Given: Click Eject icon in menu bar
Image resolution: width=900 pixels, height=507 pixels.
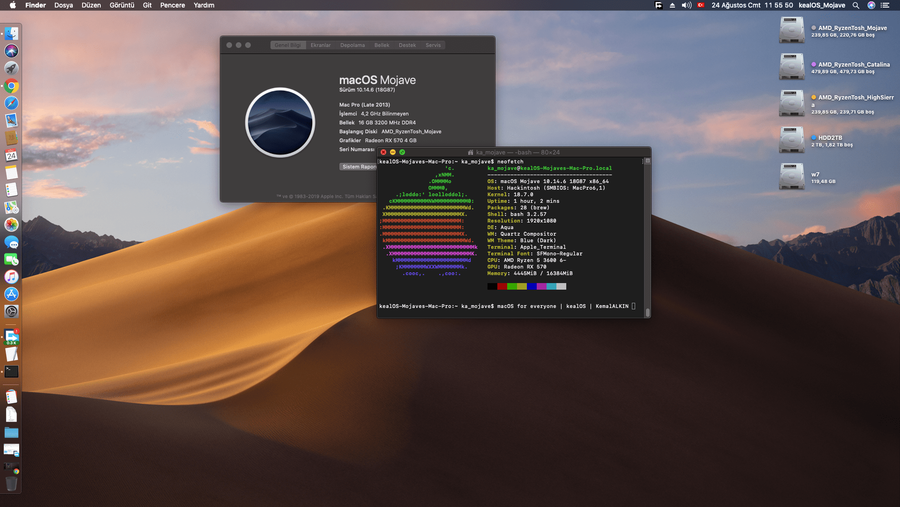Looking at the screenshot, I should [x=672, y=5].
